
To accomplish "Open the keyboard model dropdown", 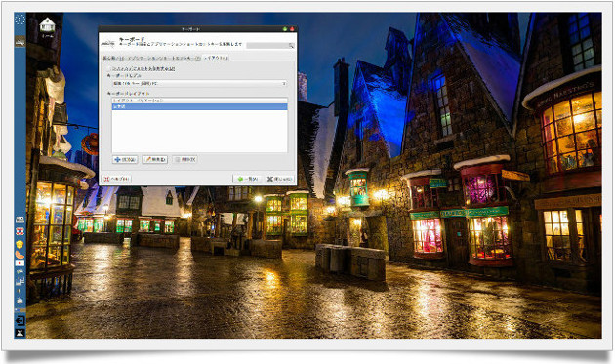I will point(199,84).
